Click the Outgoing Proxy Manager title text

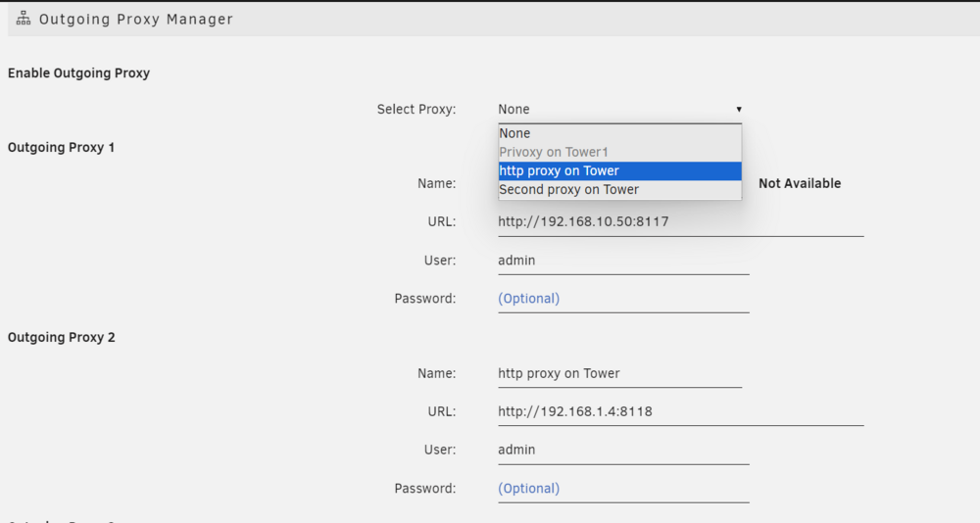point(135,20)
